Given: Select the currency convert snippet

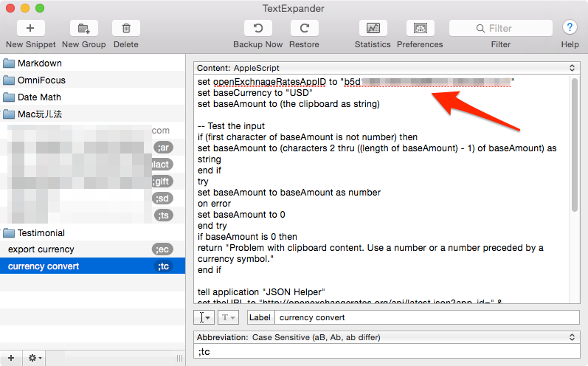Looking at the screenshot, I should coord(93,266).
